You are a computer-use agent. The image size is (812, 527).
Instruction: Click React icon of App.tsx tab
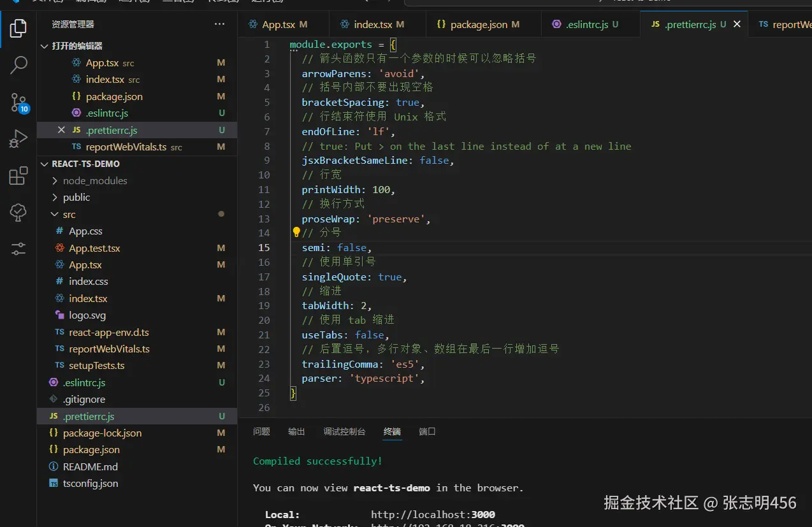[x=252, y=24]
